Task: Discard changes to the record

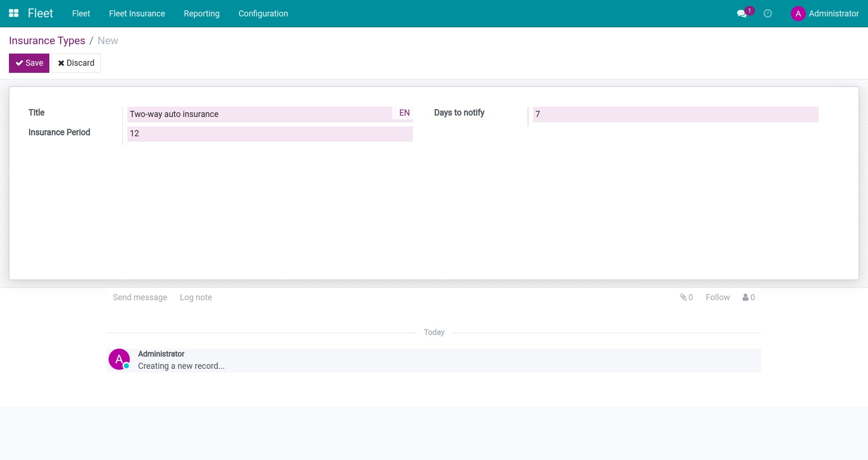Action: 76,62
